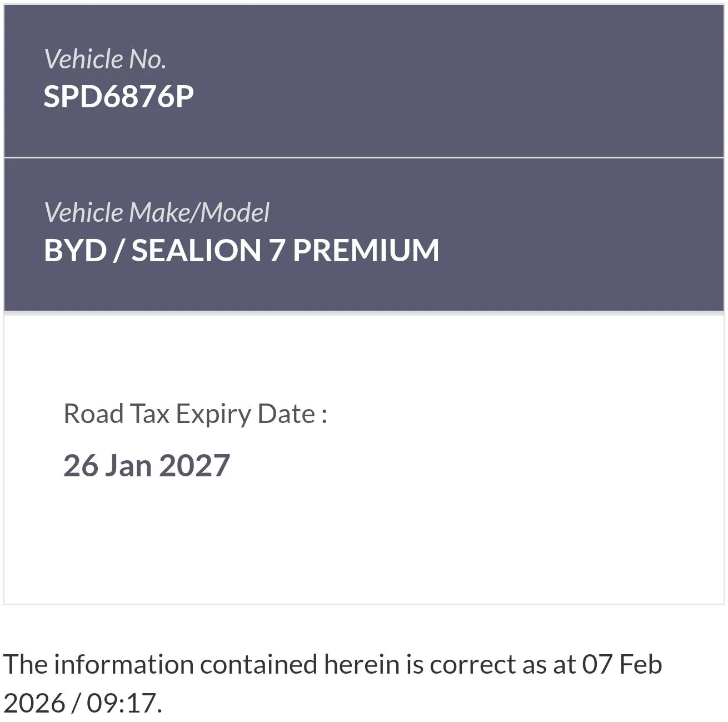Click the Vehicle No. label

coord(104,59)
